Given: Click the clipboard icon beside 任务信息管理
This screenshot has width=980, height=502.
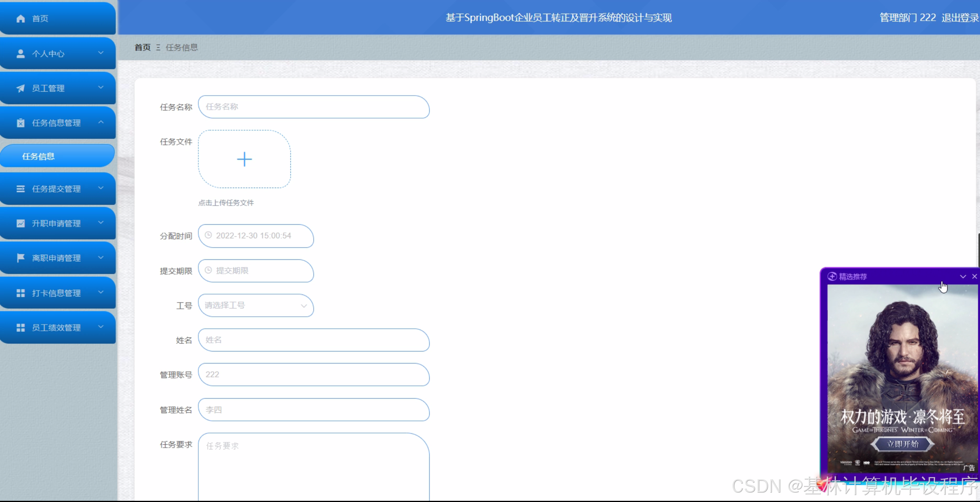Looking at the screenshot, I should tap(21, 123).
